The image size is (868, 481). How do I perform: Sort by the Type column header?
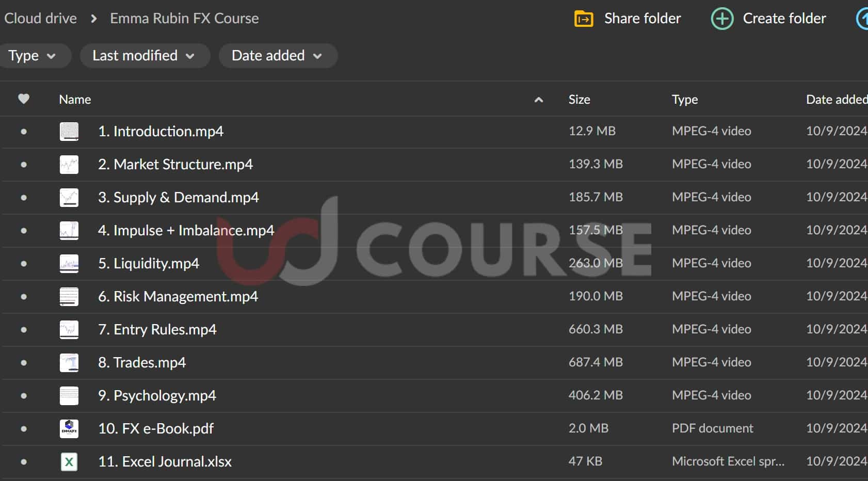[x=684, y=100]
